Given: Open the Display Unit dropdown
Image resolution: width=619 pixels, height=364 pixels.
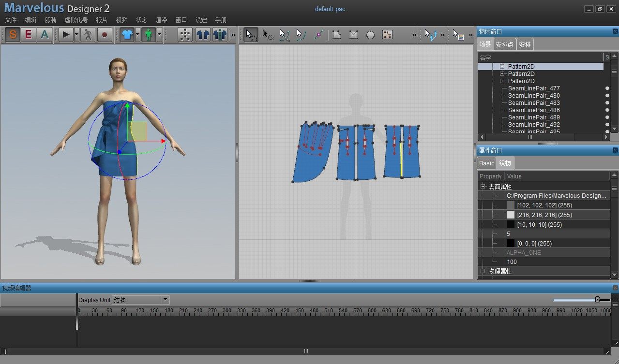Looking at the screenshot, I should pos(166,300).
